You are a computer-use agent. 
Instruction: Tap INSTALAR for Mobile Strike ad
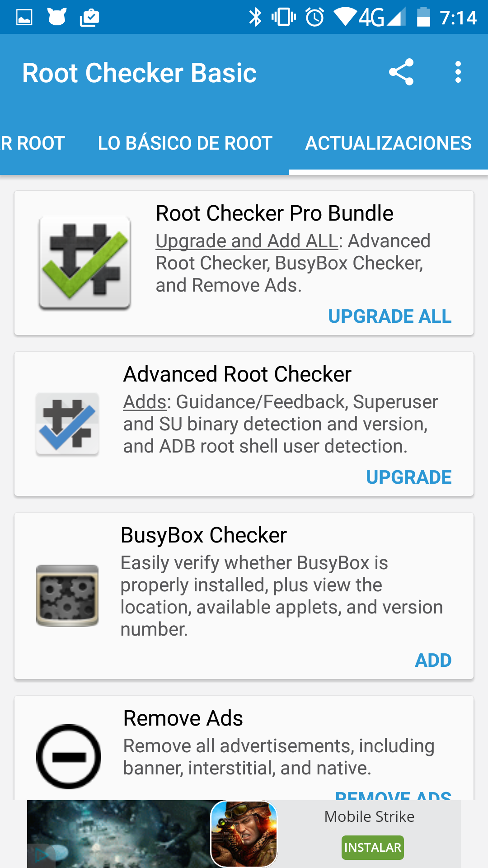coord(372,848)
